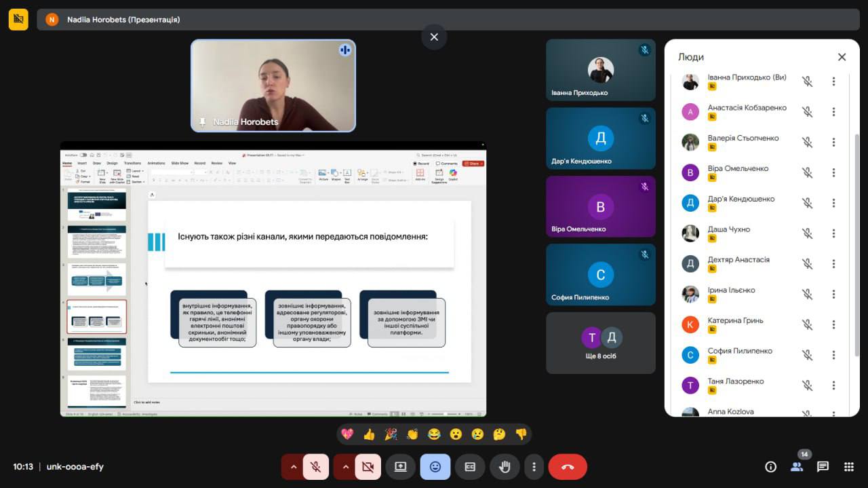Click the raise hand icon
This screenshot has height=488, width=868.
[x=505, y=467]
